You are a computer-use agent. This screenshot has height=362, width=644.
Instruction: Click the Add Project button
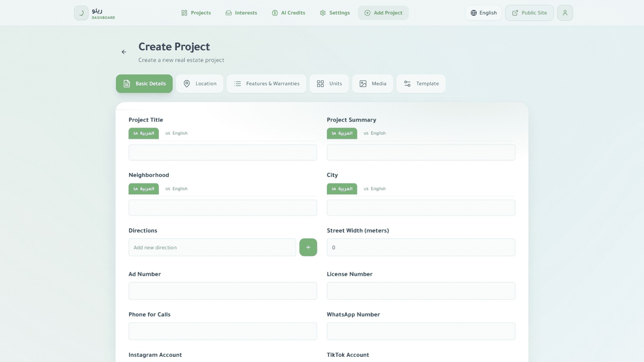(x=383, y=13)
